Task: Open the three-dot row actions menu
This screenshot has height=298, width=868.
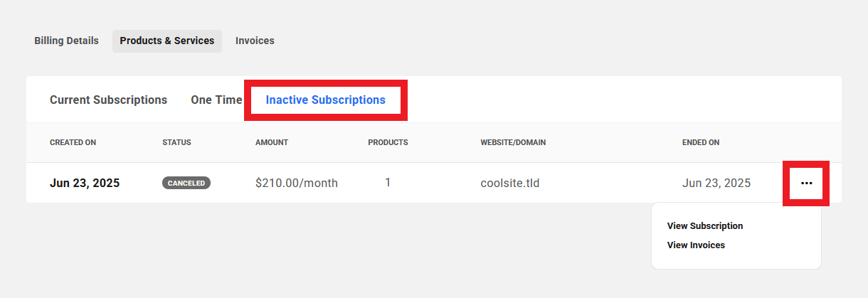Action: point(806,183)
